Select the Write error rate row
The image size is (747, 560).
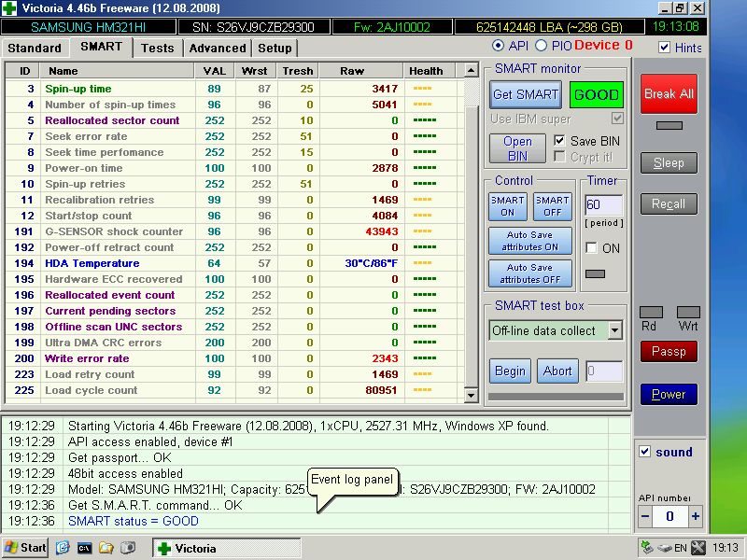coord(233,358)
